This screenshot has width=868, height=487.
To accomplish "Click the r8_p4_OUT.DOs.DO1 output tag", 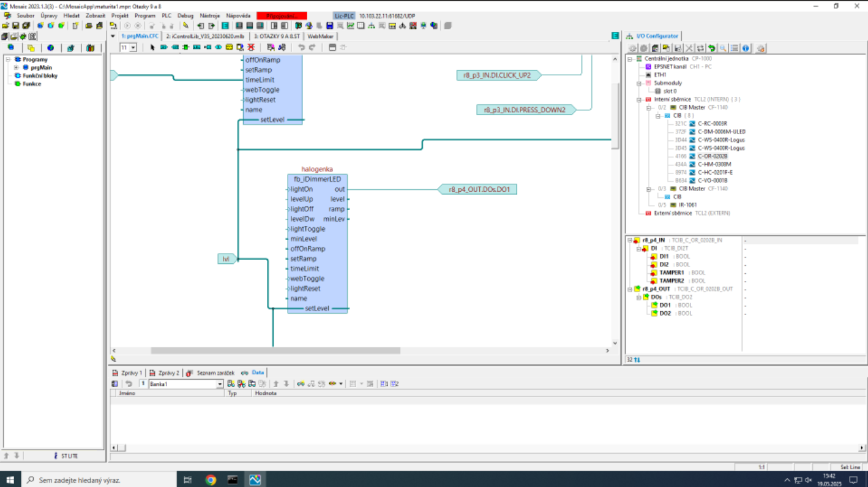I will point(479,189).
